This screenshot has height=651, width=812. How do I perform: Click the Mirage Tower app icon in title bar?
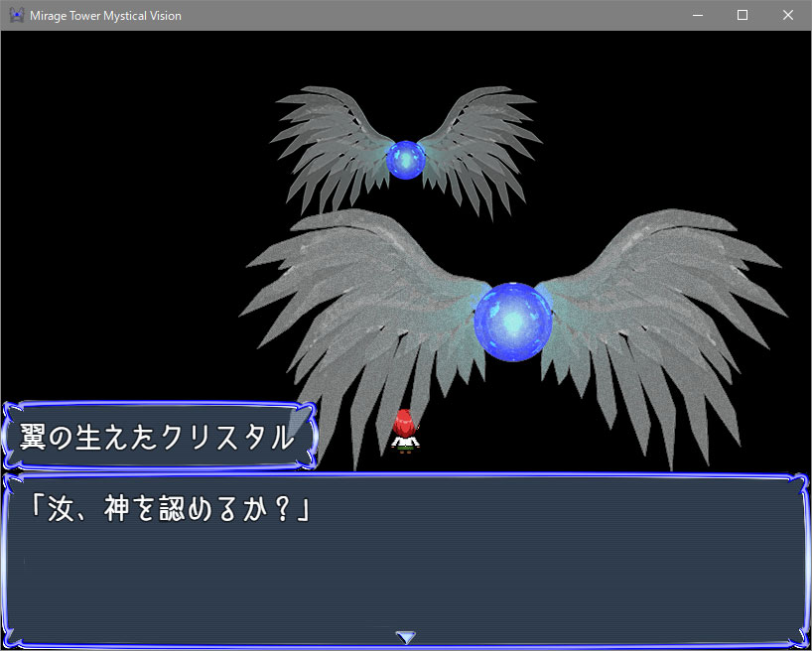pos(17,15)
